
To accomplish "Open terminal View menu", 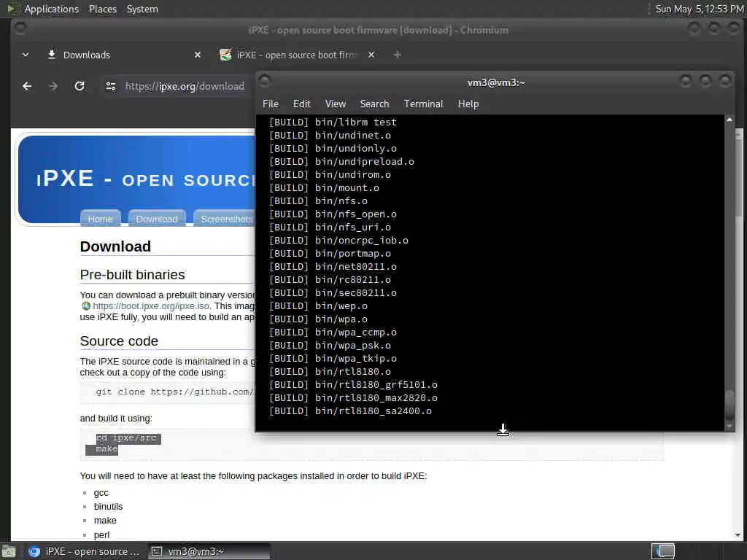I will click(336, 104).
